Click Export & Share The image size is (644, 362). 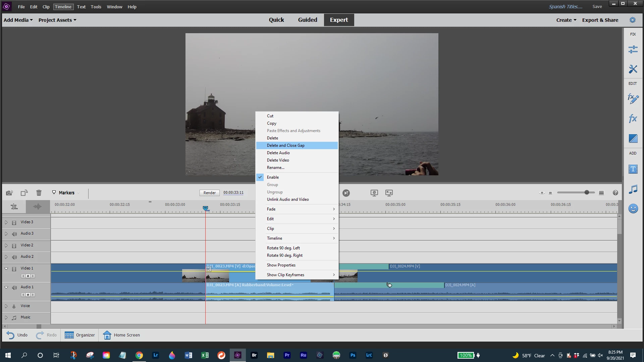600,20
